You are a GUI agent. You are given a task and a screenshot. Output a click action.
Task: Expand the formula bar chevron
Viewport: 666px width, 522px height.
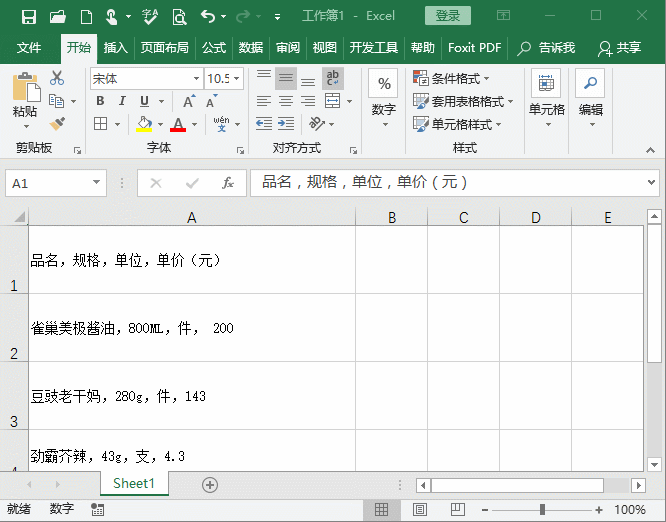651,183
